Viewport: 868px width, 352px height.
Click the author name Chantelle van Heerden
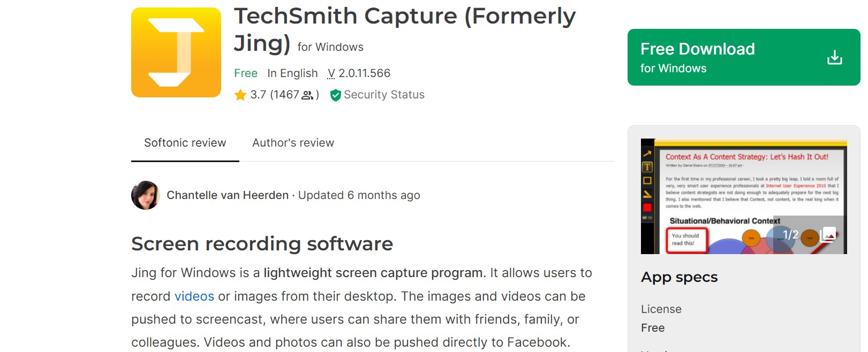[x=228, y=195]
